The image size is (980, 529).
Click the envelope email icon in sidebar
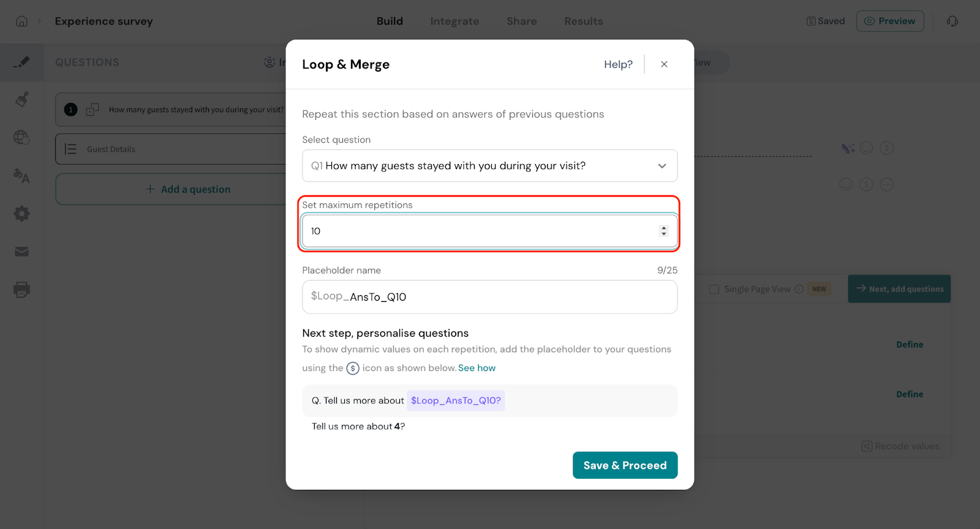click(22, 252)
